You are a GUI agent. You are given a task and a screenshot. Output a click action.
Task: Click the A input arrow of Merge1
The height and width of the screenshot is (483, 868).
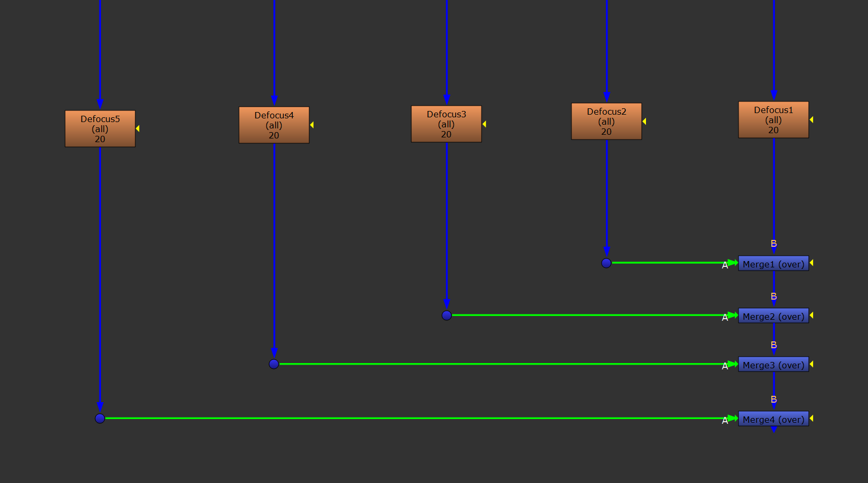tap(733, 263)
